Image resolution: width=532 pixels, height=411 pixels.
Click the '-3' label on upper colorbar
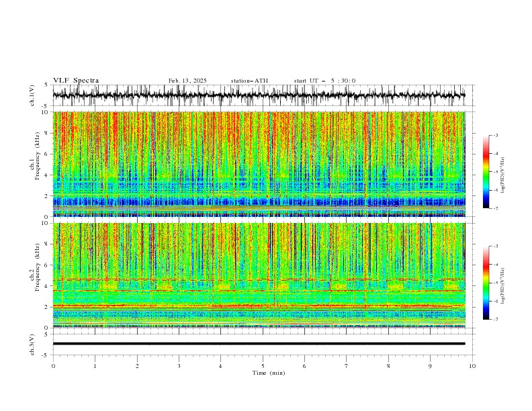495,135
